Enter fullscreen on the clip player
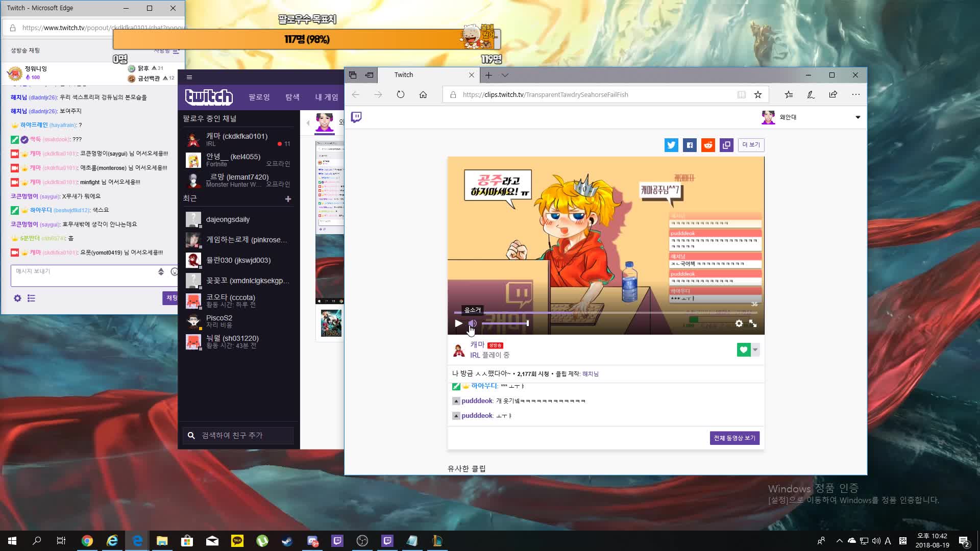 (x=753, y=323)
